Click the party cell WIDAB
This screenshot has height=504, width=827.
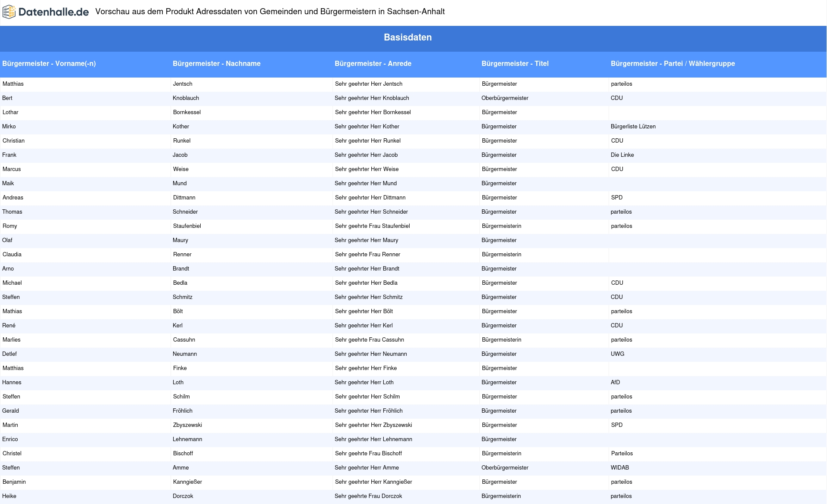tap(620, 467)
